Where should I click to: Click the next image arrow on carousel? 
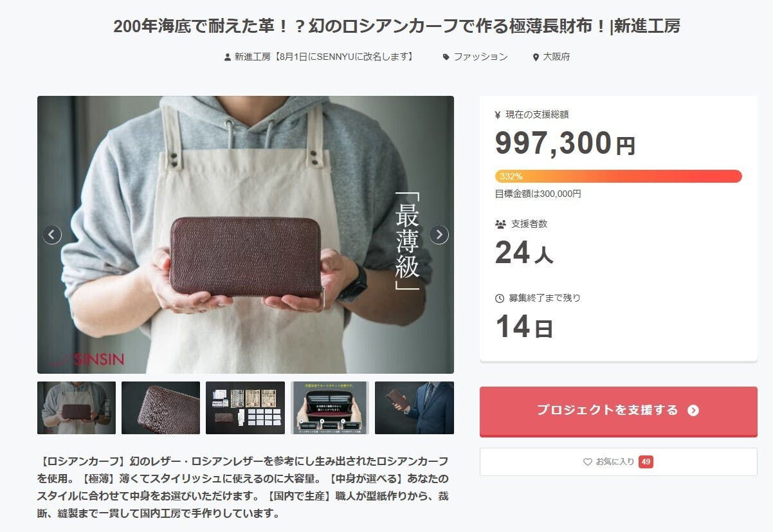point(439,235)
